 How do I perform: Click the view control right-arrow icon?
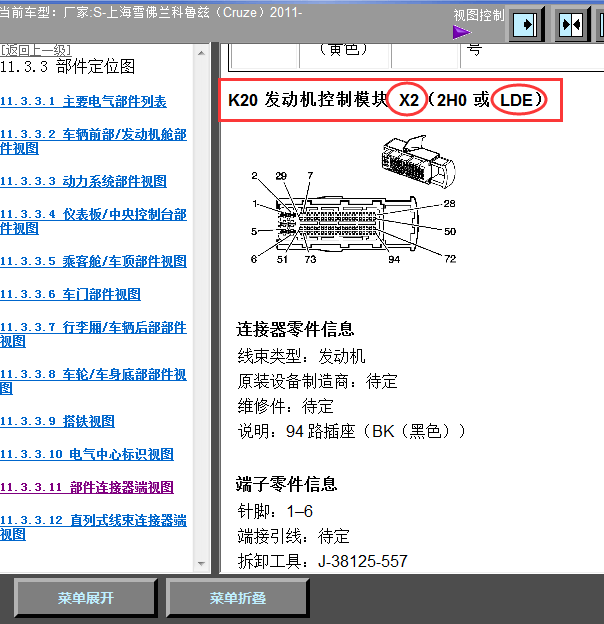click(525, 25)
